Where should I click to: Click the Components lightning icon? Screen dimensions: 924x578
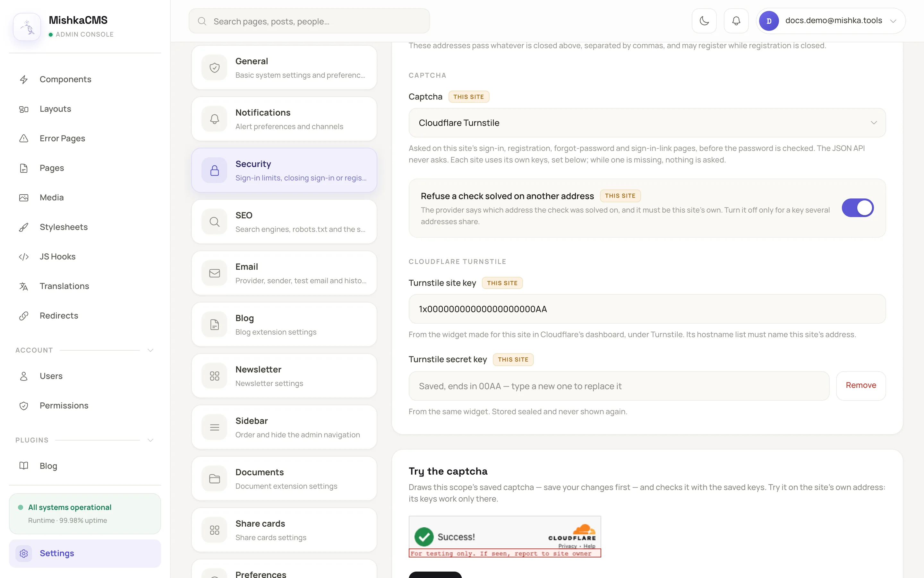(24, 79)
